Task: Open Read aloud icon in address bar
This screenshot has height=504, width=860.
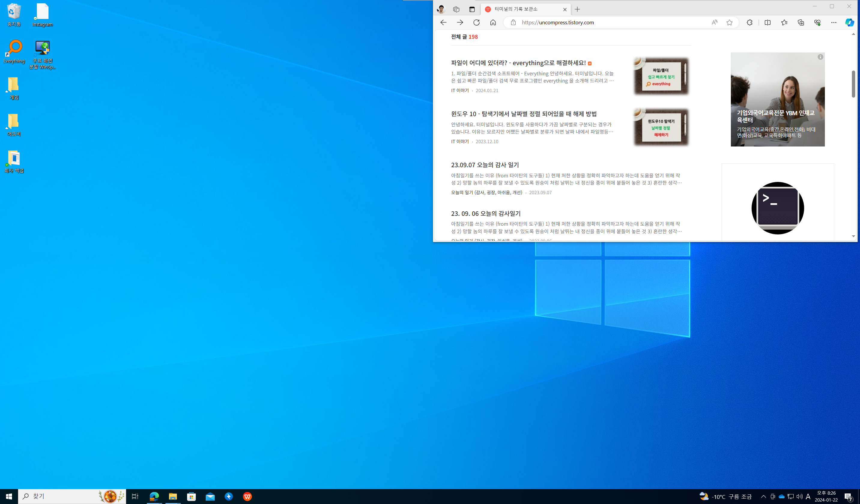Action: pos(714,23)
